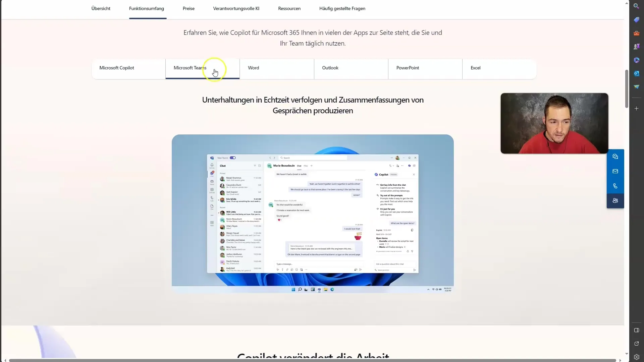
Task: Open Microsoft 365 icon in Edge sidebar
Action: pos(636,60)
